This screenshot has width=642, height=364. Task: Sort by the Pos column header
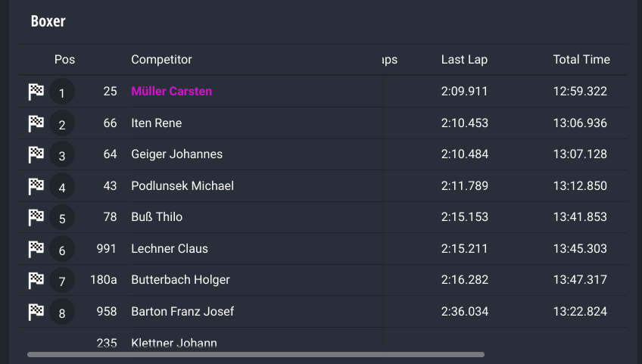click(64, 60)
